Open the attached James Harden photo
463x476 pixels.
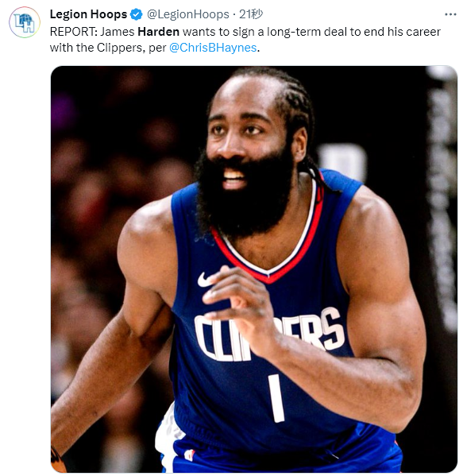point(254,269)
